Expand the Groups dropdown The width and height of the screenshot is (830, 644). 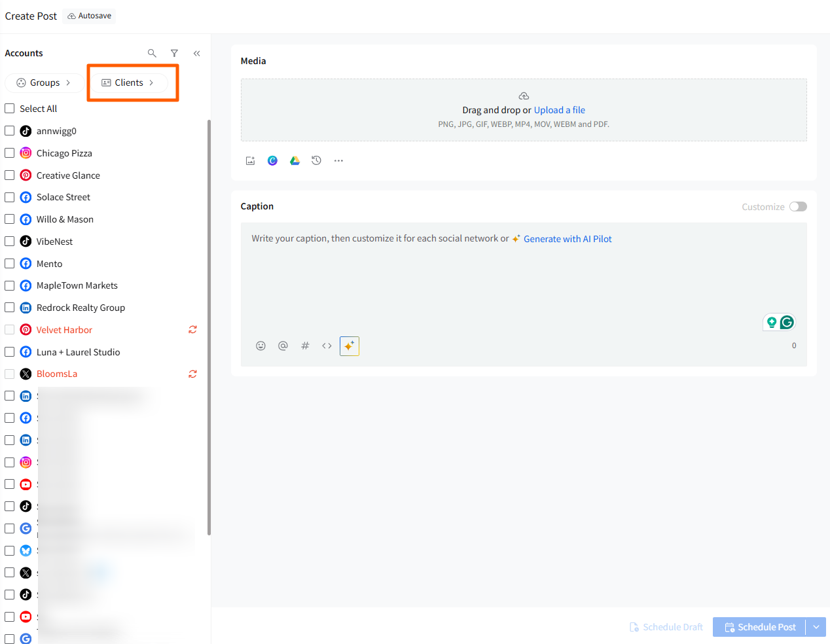(x=44, y=82)
